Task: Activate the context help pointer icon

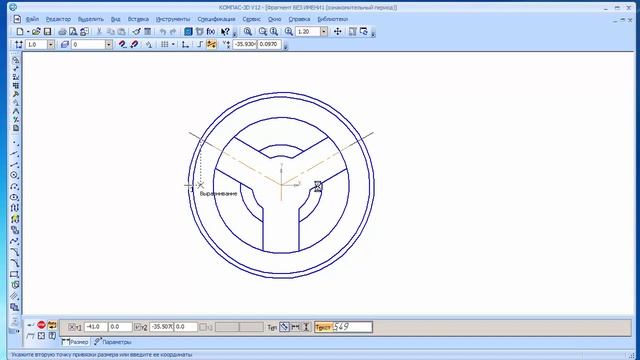Action: pos(225,31)
